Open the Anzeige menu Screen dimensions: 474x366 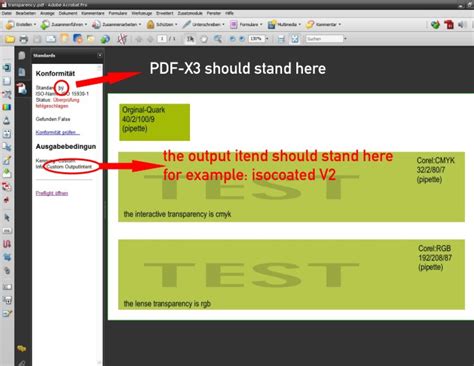pos(47,13)
